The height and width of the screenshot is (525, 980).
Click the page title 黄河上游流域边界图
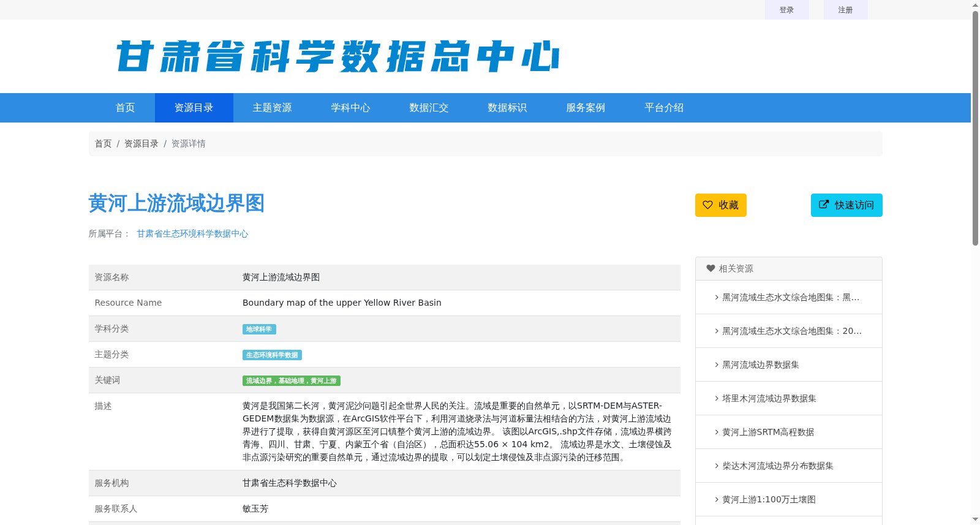176,203
